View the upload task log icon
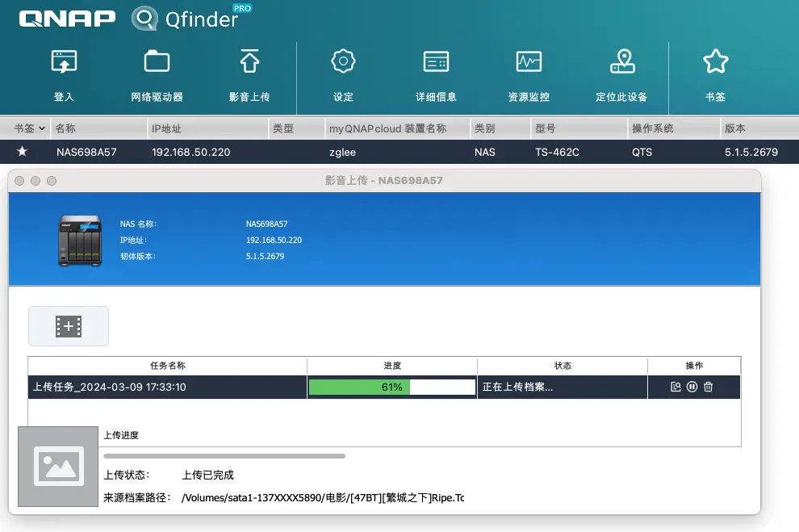Viewport: 799px width, 532px height. pos(676,387)
